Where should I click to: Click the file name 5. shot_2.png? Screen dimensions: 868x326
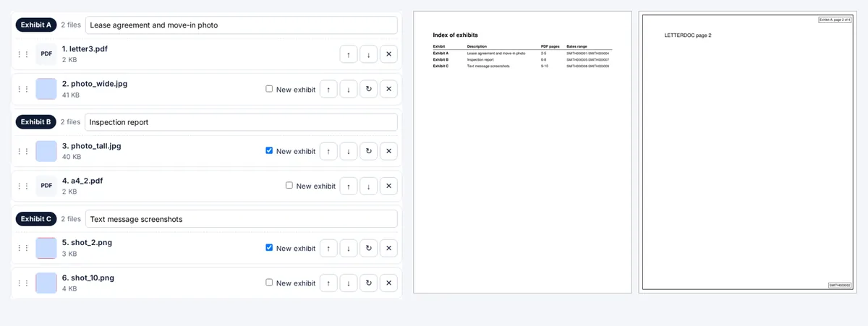click(x=87, y=242)
